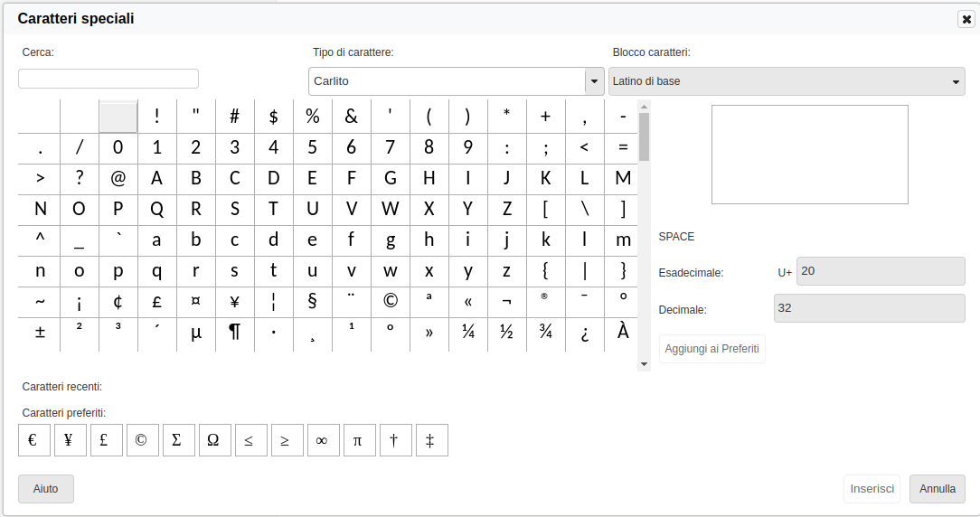Click the character grid scrollbar down arrow
Screen dimensions: 980x517
click(x=644, y=363)
